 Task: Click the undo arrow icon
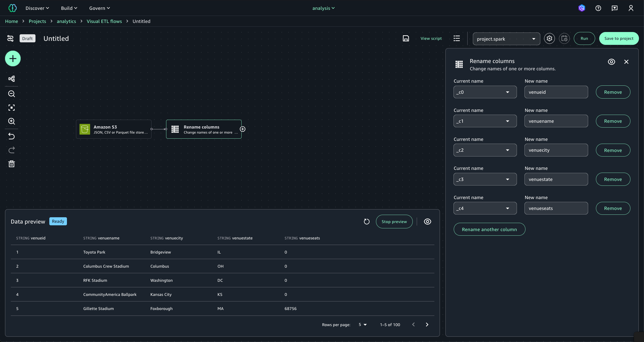12,136
